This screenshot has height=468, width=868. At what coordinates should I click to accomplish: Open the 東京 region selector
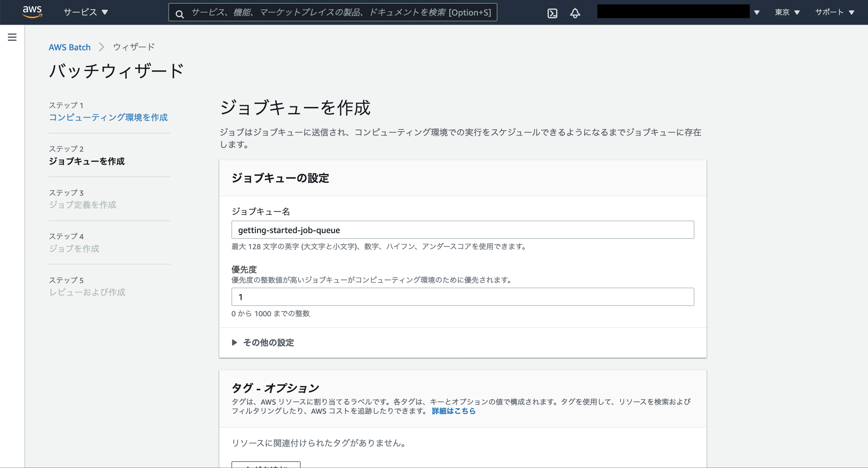click(787, 12)
